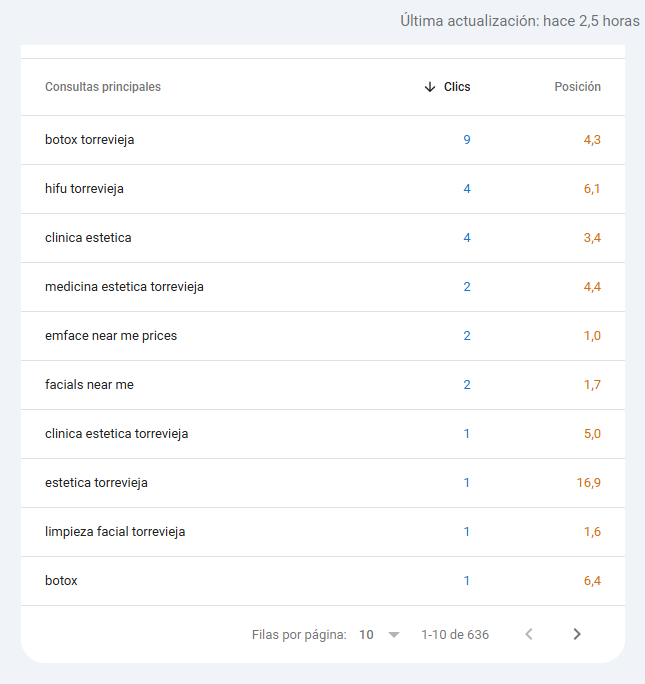Click clicks value 4 for hifu torrevieja

point(467,189)
